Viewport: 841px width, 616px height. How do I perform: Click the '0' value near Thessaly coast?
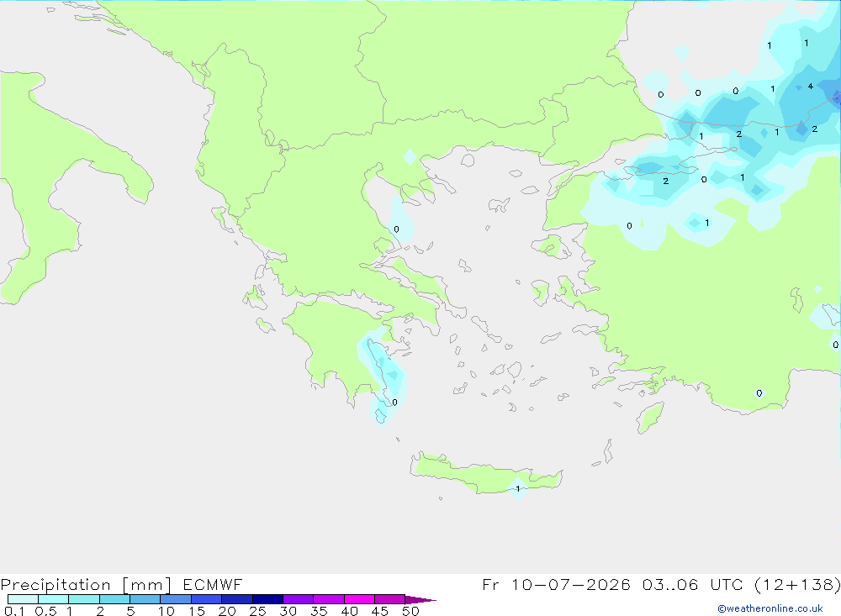tap(396, 229)
